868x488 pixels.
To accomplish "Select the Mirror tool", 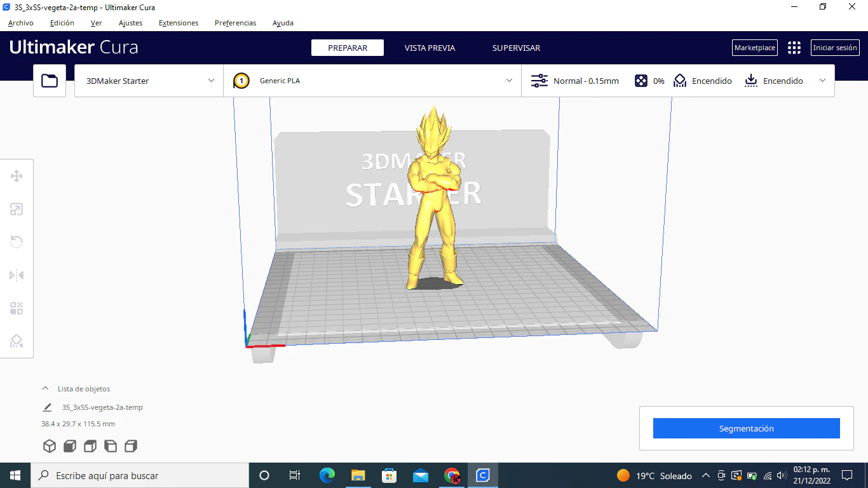I will pyautogui.click(x=17, y=275).
